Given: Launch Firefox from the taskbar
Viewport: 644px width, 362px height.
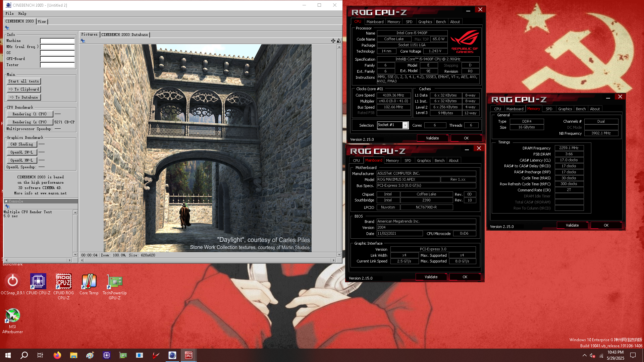Looking at the screenshot, I should point(57,355).
